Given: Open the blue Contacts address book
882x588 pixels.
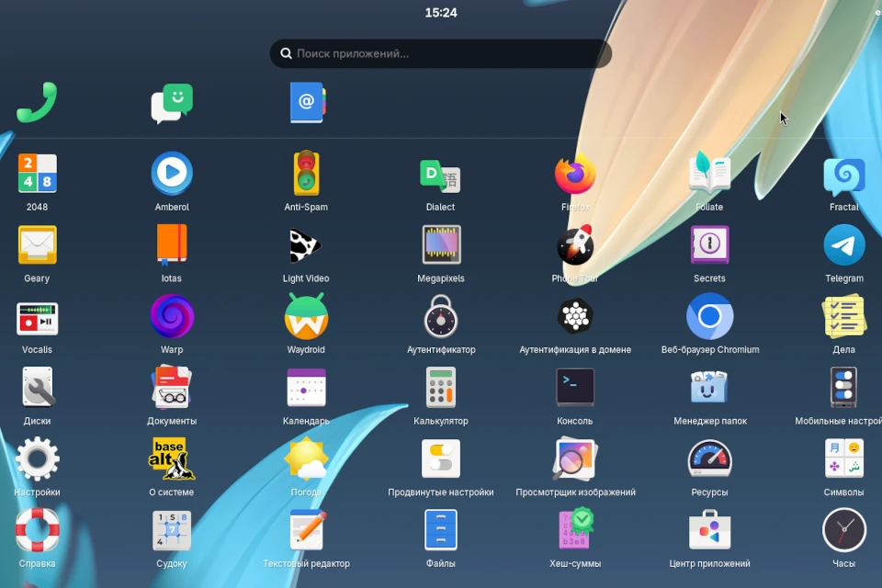Looking at the screenshot, I should [307, 103].
